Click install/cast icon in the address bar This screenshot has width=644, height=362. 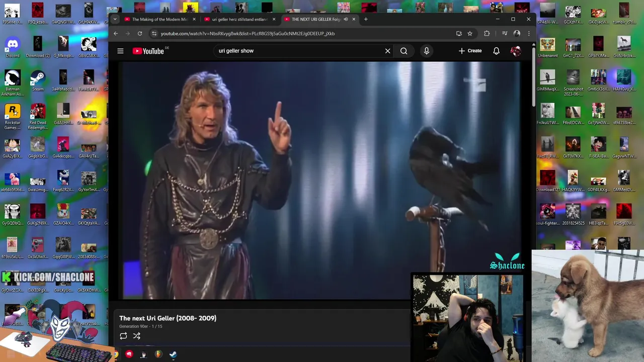(x=459, y=33)
